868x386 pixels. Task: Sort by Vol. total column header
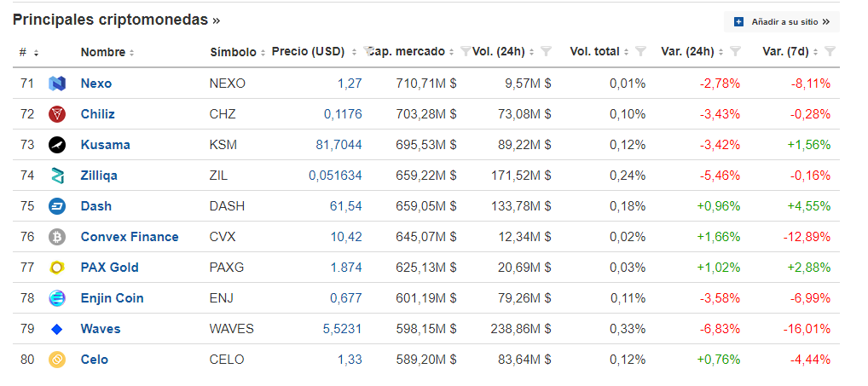(599, 52)
